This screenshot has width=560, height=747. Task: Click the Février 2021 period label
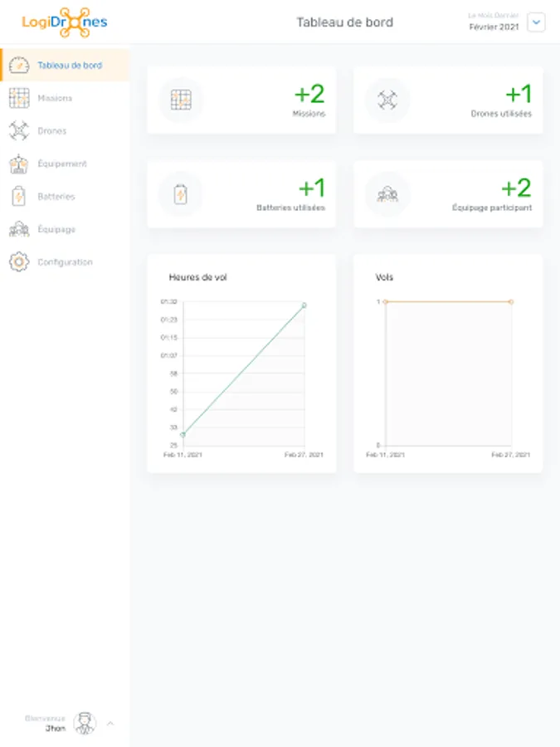(494, 27)
